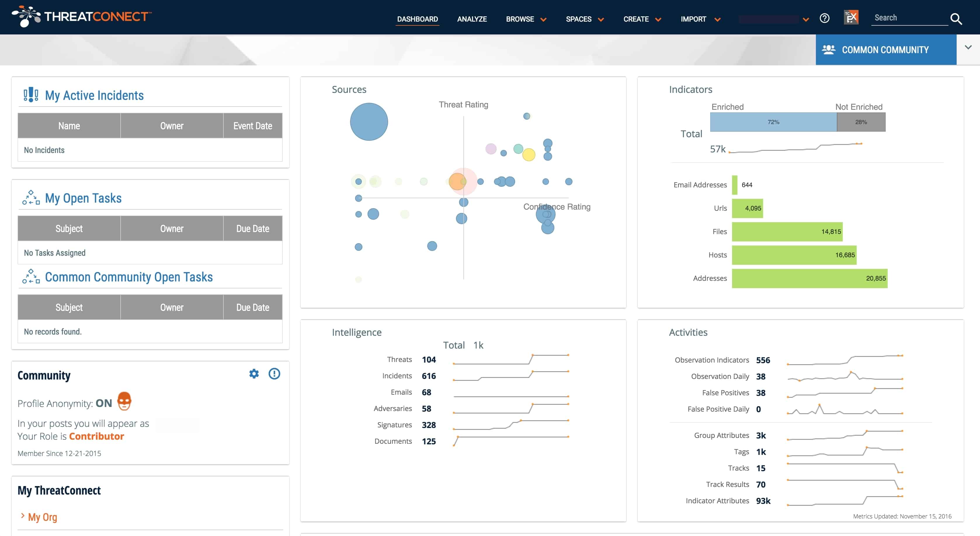Click the Adversaries count 58
980x536 pixels.
[x=426, y=408]
